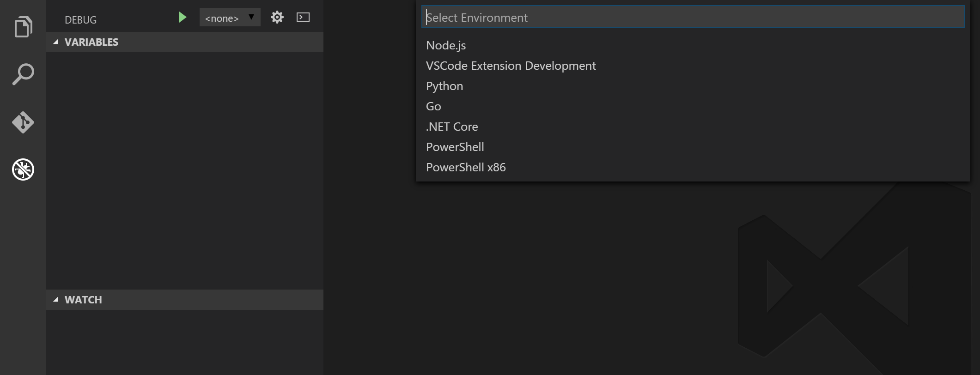Open the Explorer files view
This screenshot has width=980, height=375.
click(x=23, y=26)
